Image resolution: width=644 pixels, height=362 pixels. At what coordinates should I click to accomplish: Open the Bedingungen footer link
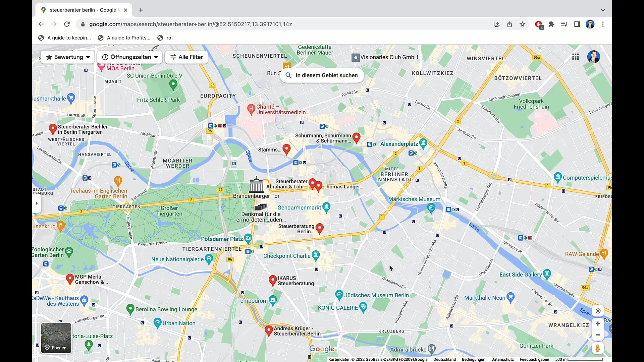tap(473, 359)
